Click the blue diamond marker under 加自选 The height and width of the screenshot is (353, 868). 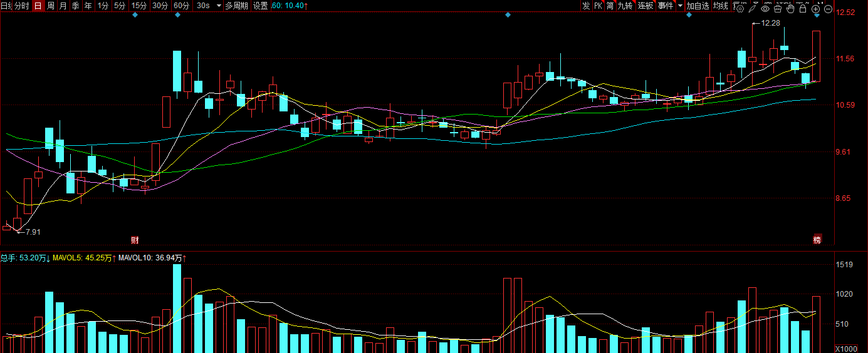pyautogui.click(x=689, y=14)
